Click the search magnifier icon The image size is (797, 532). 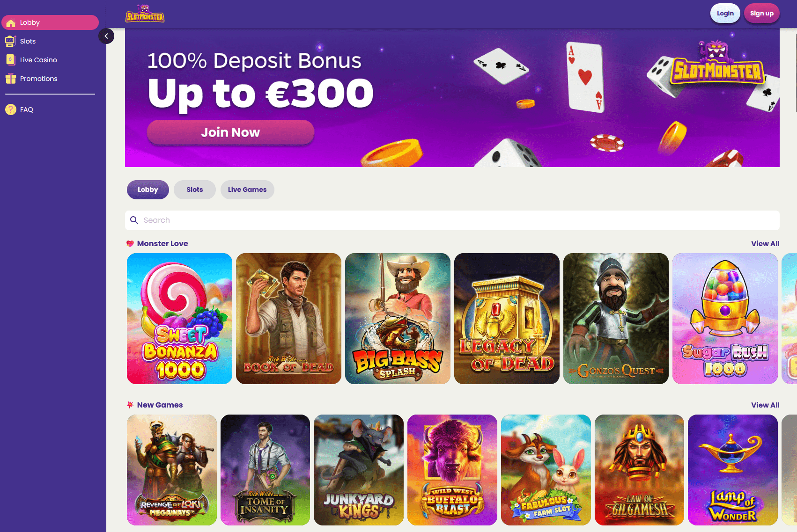coord(134,220)
